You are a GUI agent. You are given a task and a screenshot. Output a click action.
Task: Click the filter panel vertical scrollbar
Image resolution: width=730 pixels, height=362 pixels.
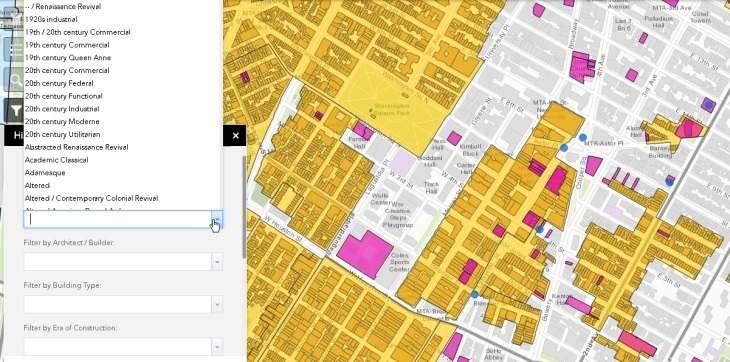[x=243, y=207]
